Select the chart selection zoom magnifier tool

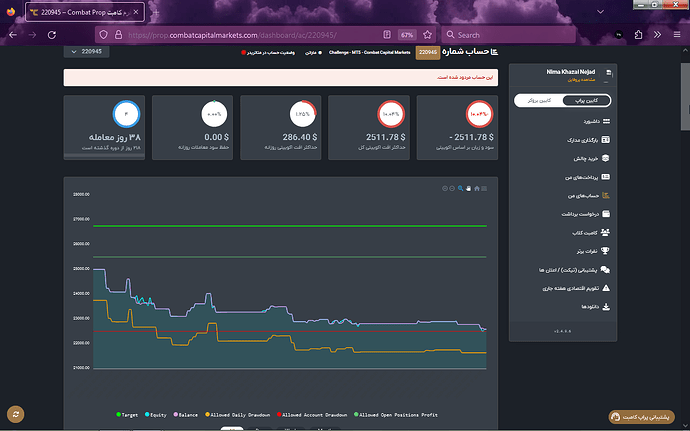(x=460, y=188)
